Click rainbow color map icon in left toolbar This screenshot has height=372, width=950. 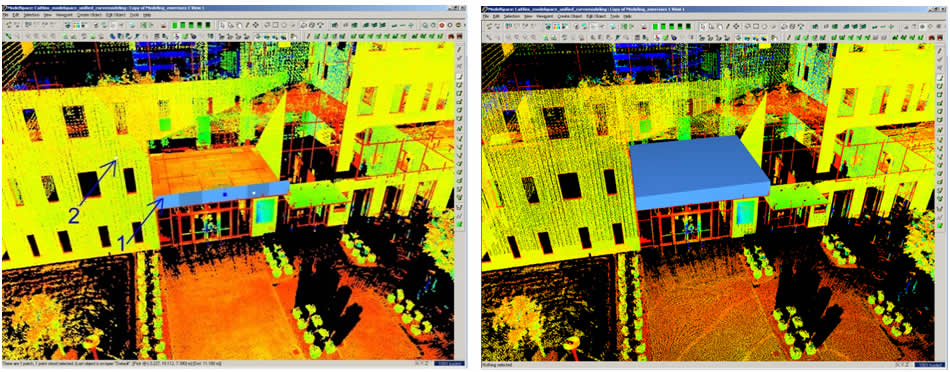pos(76,25)
